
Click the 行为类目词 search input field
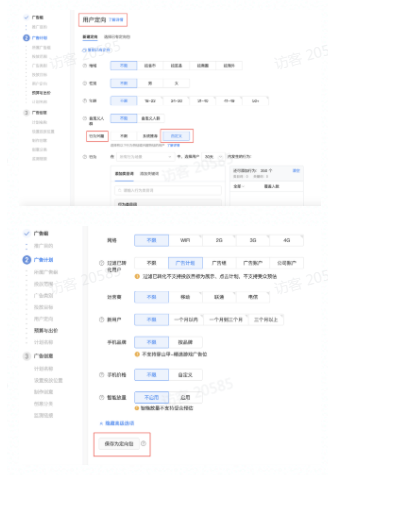click(168, 190)
